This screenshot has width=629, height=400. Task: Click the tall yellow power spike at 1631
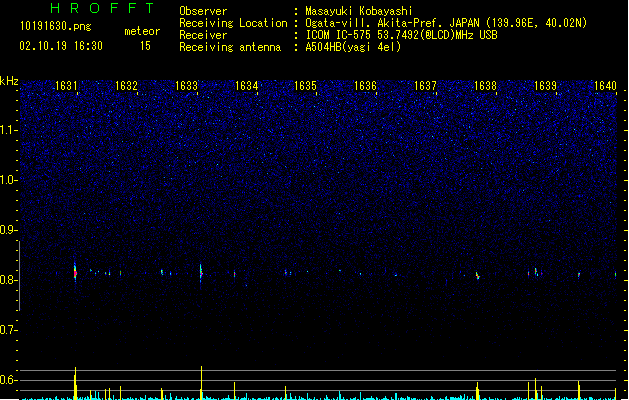[75, 383]
